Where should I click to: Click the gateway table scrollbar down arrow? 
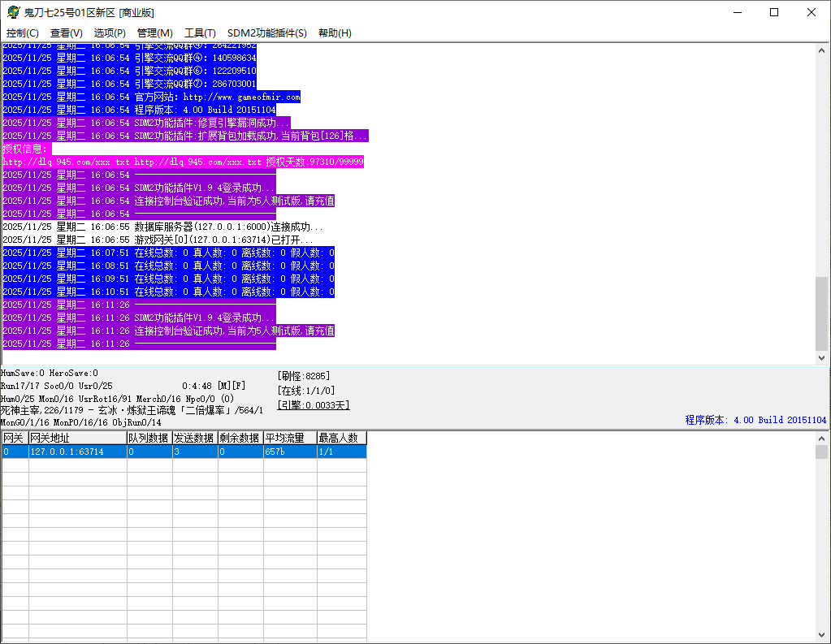821,634
